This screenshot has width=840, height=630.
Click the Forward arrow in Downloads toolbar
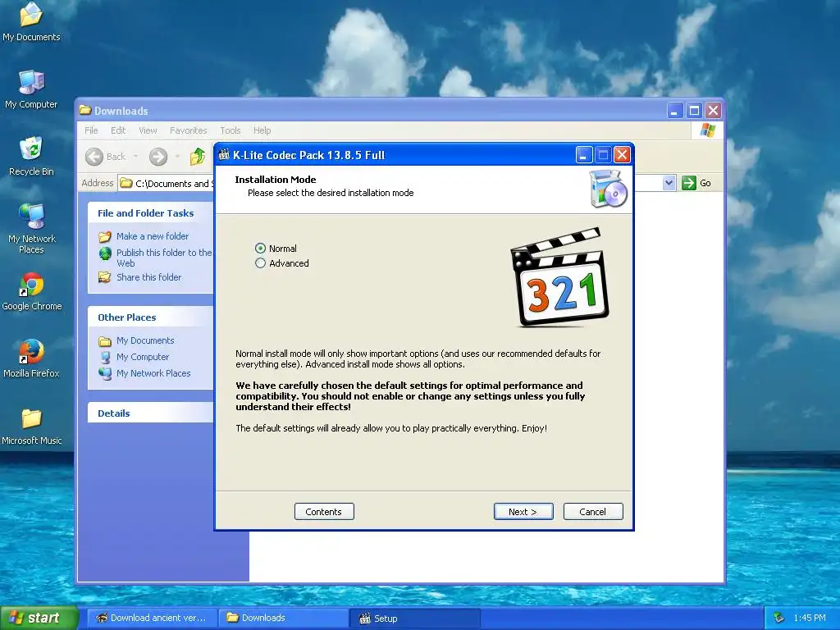tap(158, 157)
